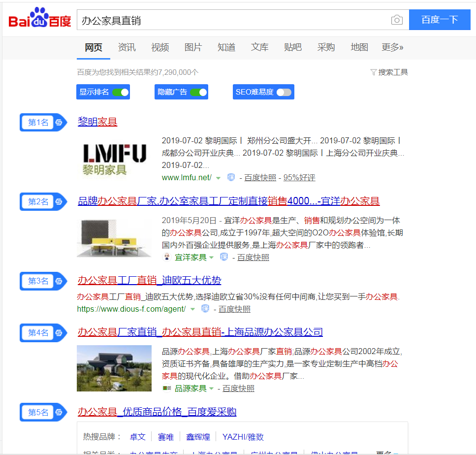Open the 黎明家具 result title
Viewport: 476px width, 455px height.
pyautogui.click(x=97, y=122)
